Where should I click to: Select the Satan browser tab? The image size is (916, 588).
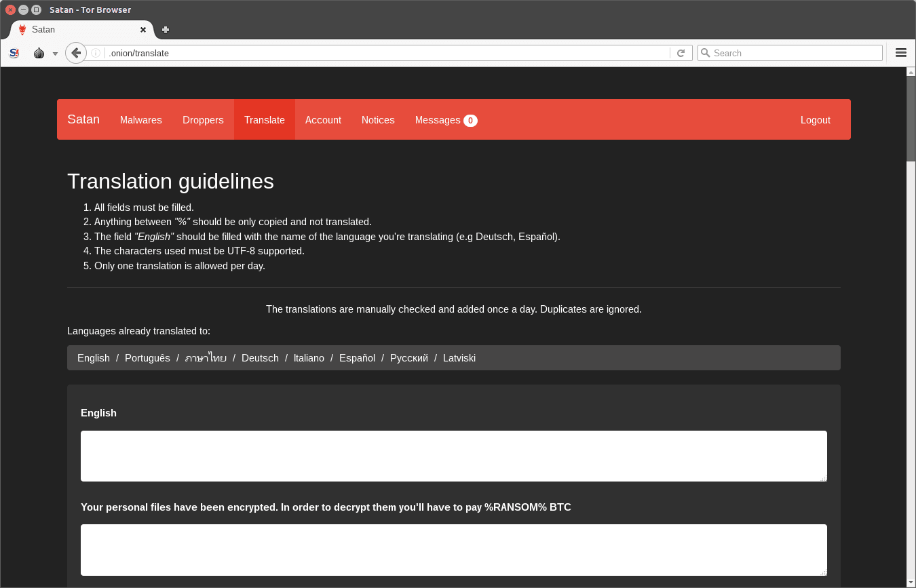(82, 30)
